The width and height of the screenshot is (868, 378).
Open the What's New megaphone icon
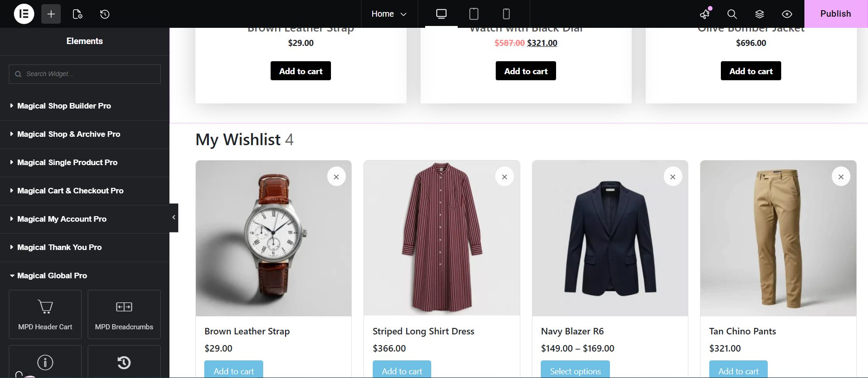705,14
